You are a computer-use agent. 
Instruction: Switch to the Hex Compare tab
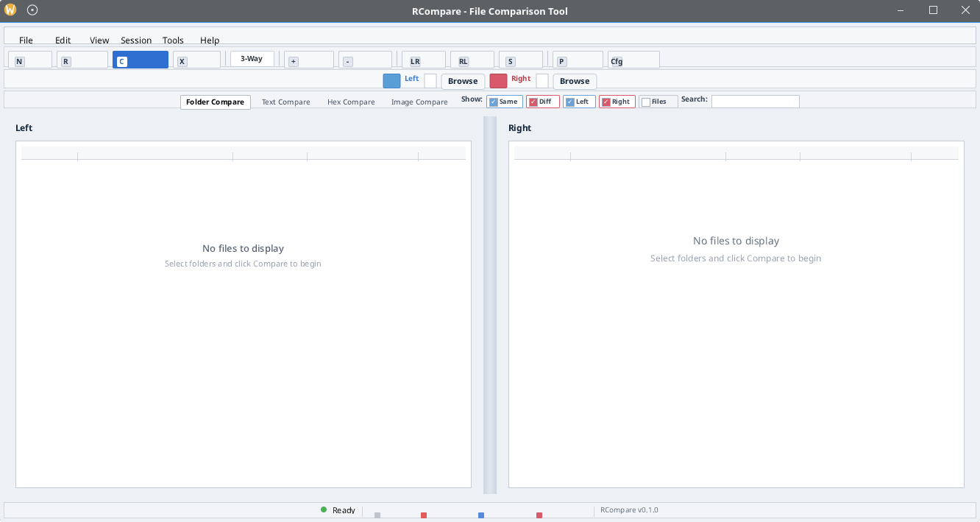click(351, 102)
